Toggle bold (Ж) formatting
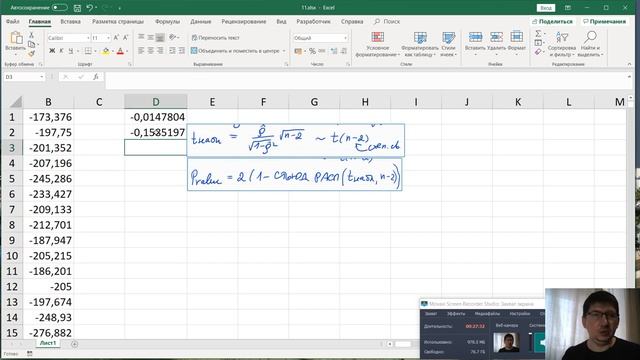640x360 pixels. click(x=52, y=51)
